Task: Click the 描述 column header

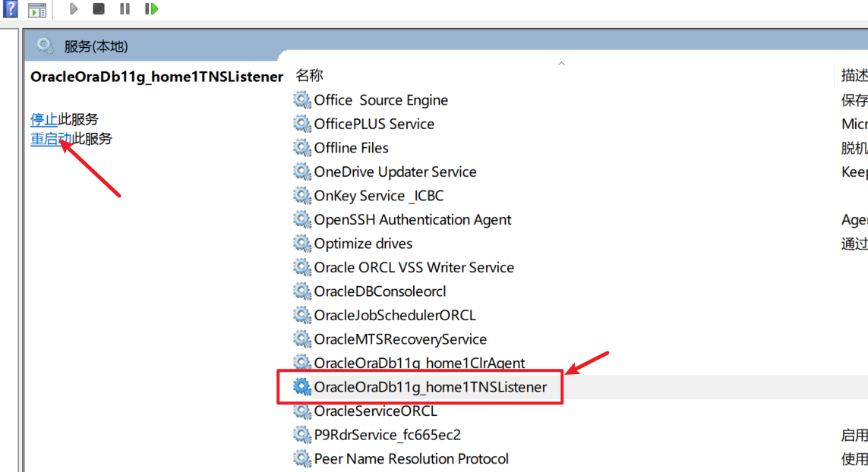Action: click(x=854, y=75)
